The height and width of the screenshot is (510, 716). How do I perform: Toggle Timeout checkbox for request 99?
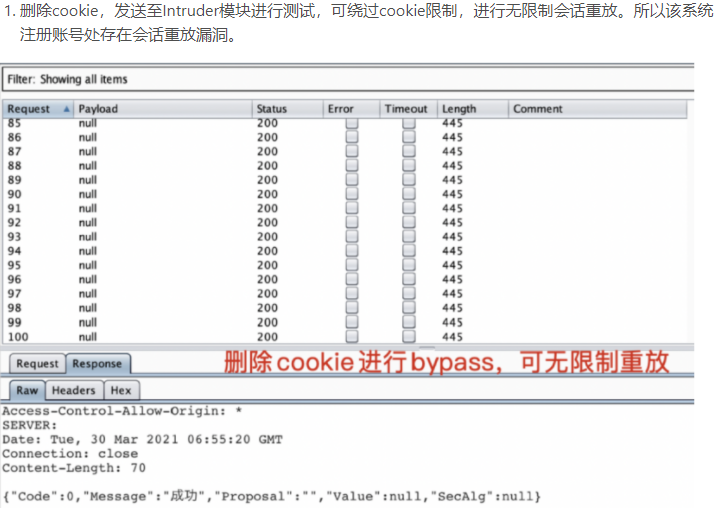pyautogui.click(x=409, y=322)
